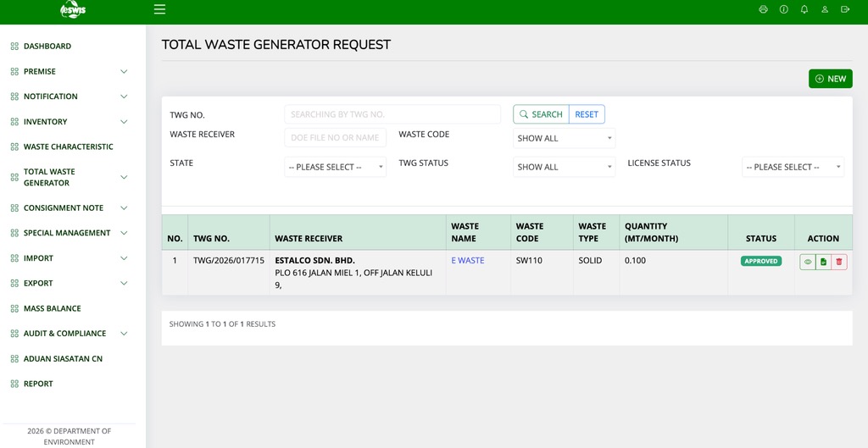The height and width of the screenshot is (448, 868).
Task: Open Waste Characteristic menu item
Action: (x=68, y=147)
